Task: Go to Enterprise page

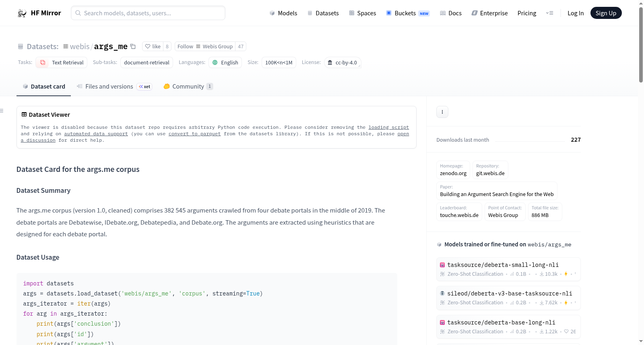Action: [x=489, y=13]
